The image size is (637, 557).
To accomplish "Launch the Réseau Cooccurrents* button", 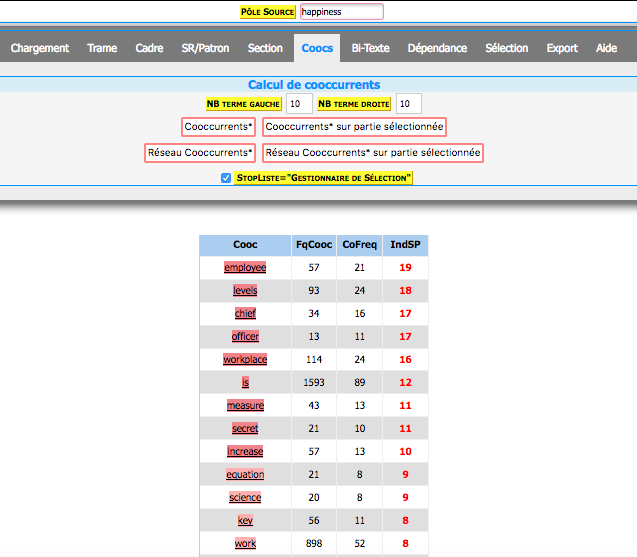I will coord(200,153).
